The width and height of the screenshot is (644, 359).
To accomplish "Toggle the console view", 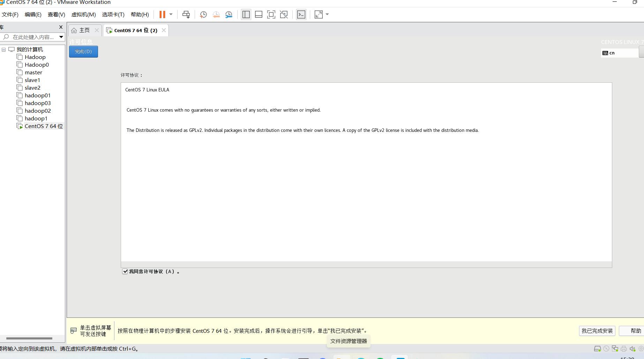I will (x=301, y=14).
